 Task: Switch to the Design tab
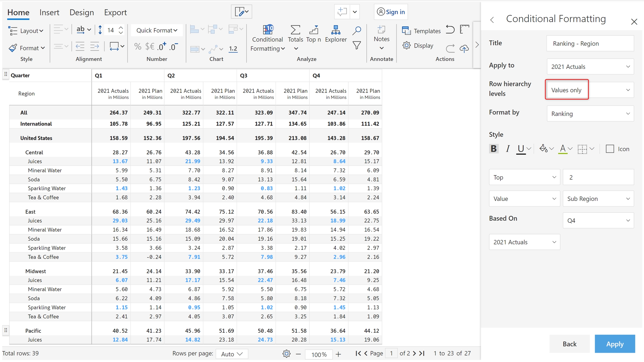pos(82,12)
